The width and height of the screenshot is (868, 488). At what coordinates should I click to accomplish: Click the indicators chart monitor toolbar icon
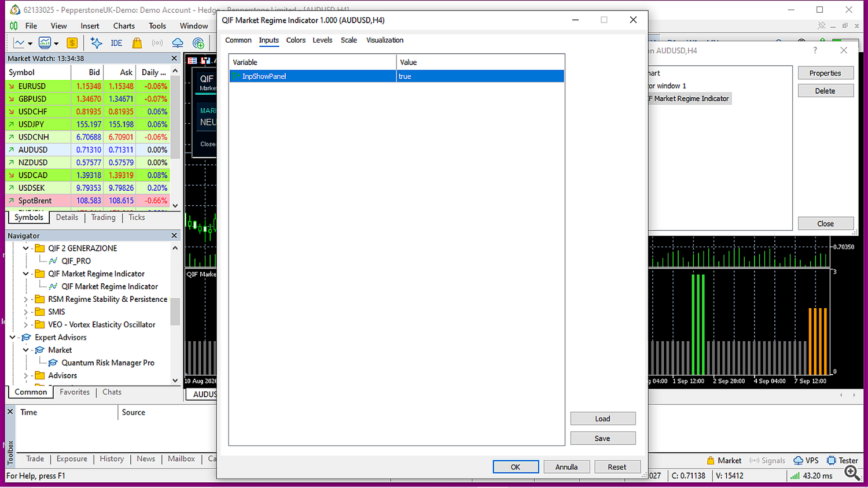[45, 43]
